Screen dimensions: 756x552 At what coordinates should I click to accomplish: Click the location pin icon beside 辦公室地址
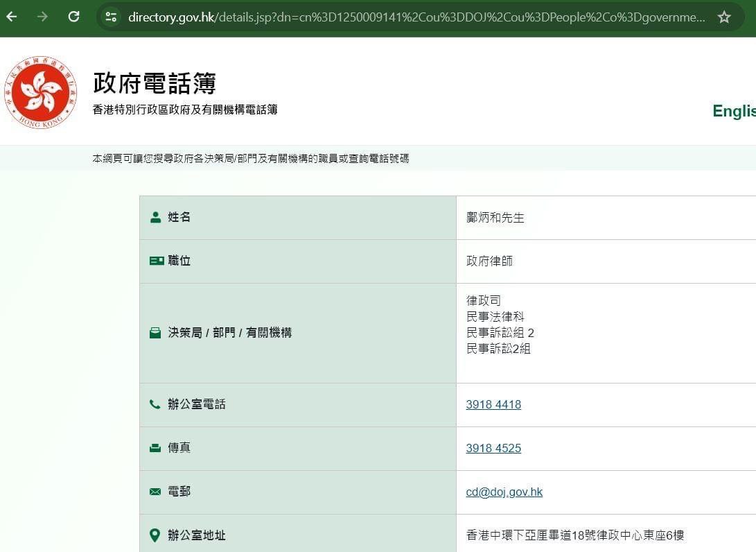(x=155, y=535)
